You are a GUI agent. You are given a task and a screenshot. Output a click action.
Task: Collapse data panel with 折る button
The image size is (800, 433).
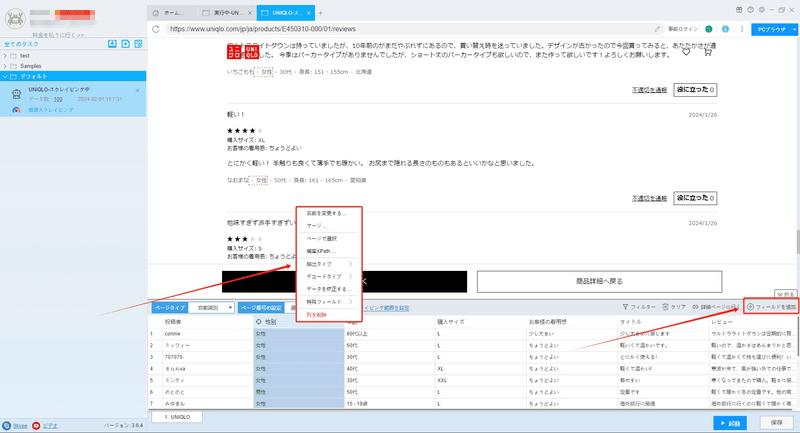786,294
